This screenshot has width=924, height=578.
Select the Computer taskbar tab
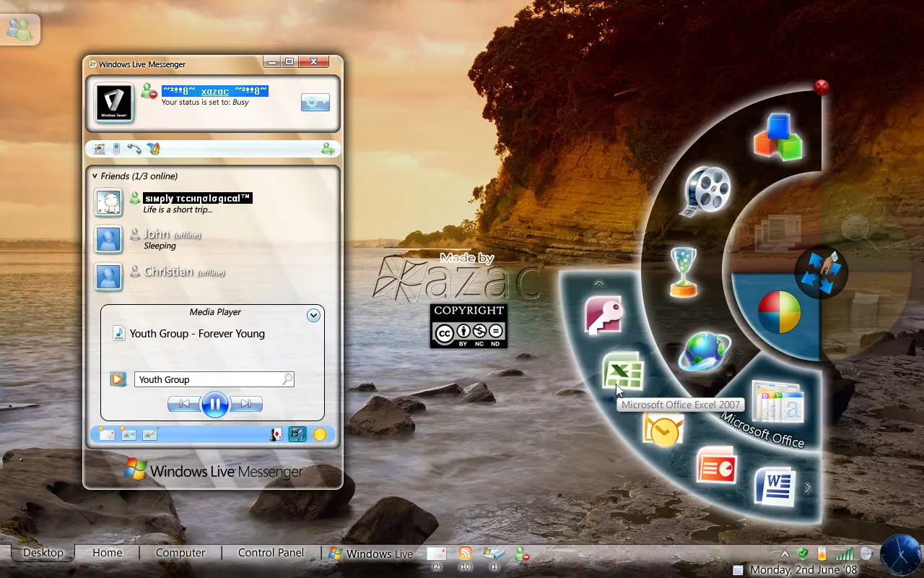180,553
